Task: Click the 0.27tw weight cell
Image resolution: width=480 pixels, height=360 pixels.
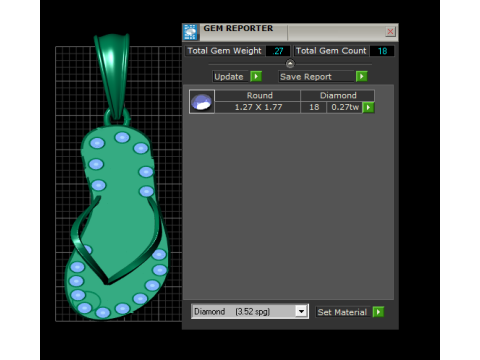Action: (345, 107)
